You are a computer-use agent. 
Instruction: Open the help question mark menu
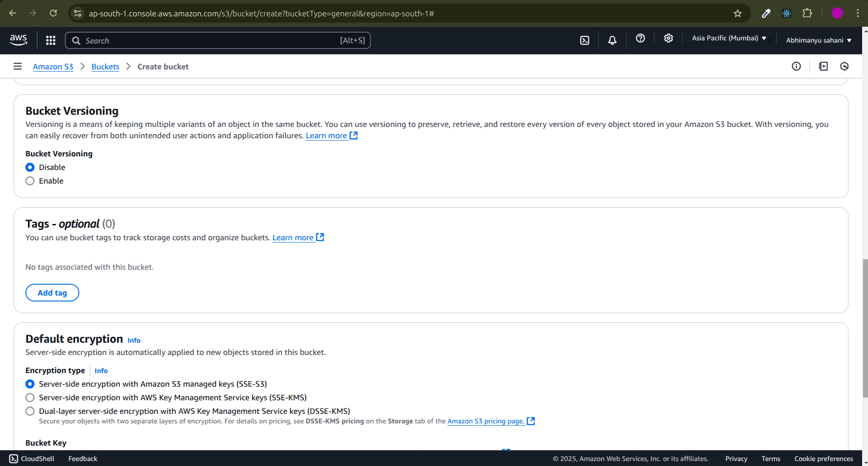[640, 39]
